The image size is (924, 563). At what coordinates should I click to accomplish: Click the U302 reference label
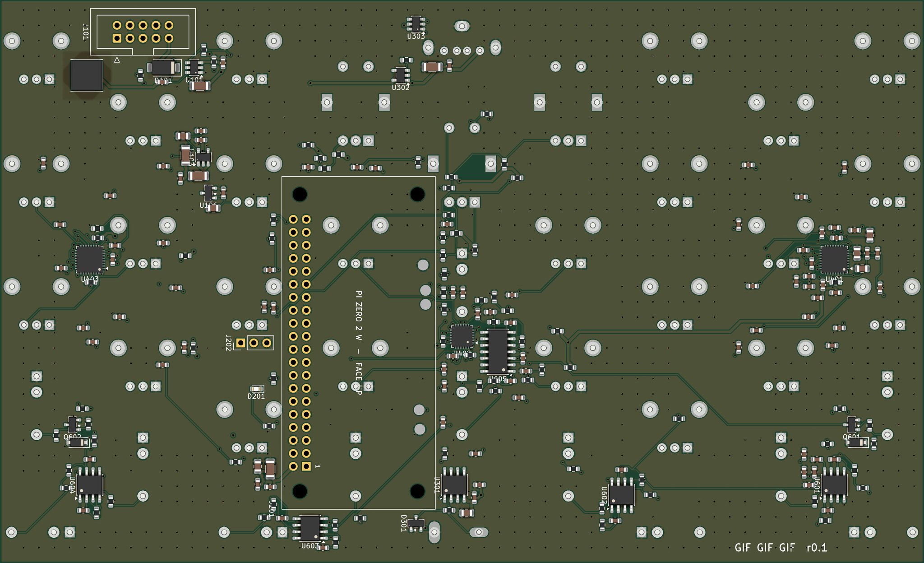(x=401, y=88)
